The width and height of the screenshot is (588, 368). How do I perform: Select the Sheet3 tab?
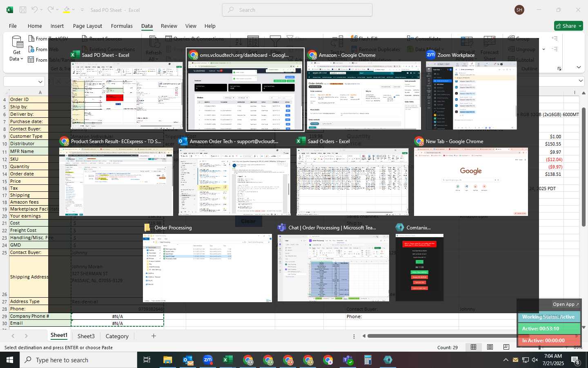(x=86, y=336)
